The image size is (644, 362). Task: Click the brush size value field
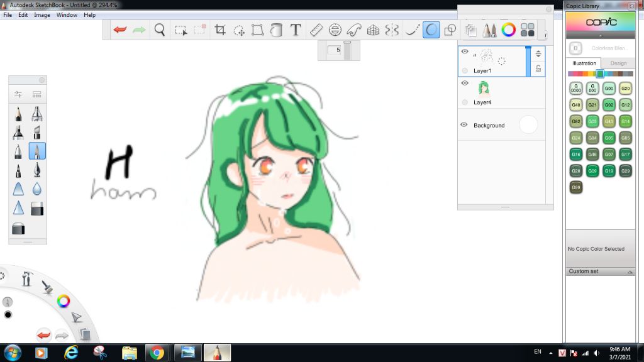tap(335, 50)
